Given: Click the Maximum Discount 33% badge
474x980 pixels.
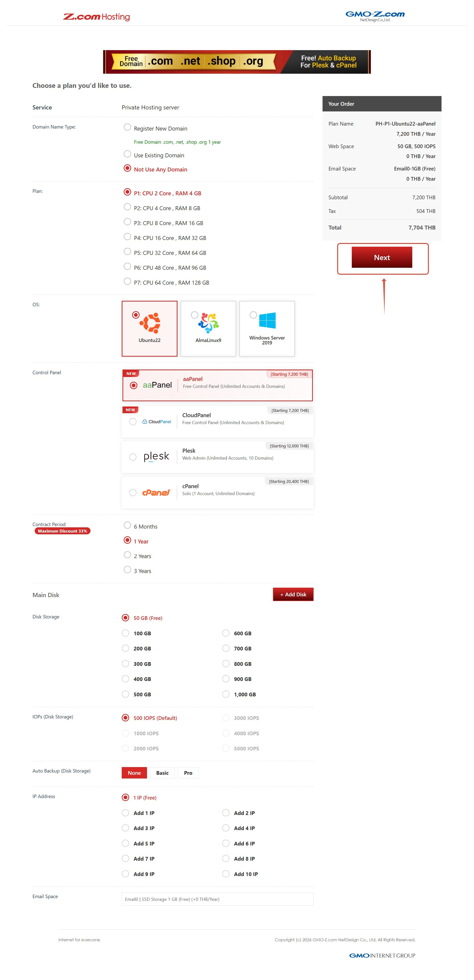Looking at the screenshot, I should 62,531.
